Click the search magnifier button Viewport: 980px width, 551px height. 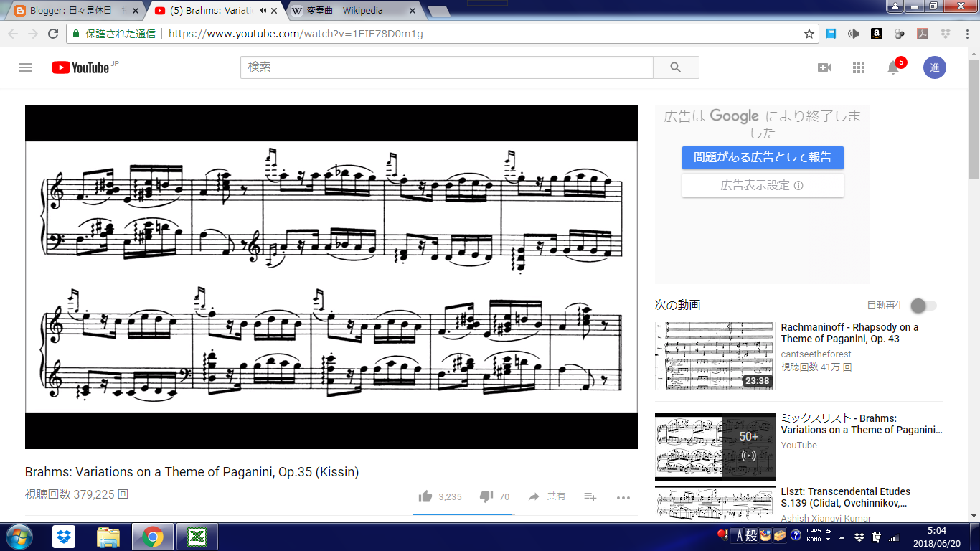click(676, 67)
